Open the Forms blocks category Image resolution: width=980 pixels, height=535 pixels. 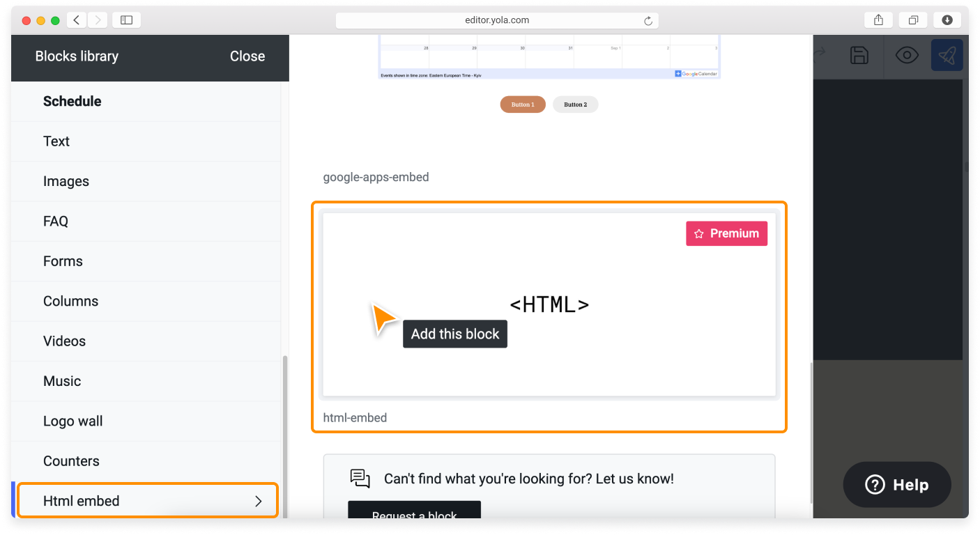[63, 261]
